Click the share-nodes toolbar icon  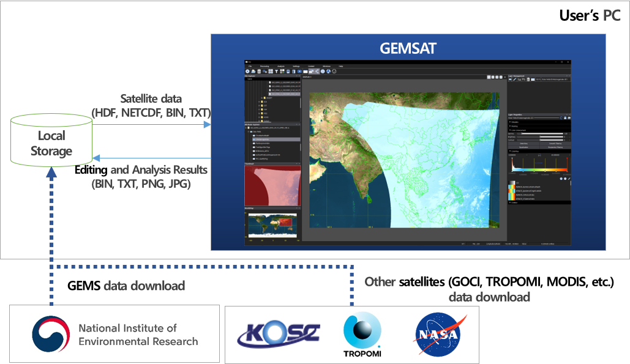[x=317, y=72]
